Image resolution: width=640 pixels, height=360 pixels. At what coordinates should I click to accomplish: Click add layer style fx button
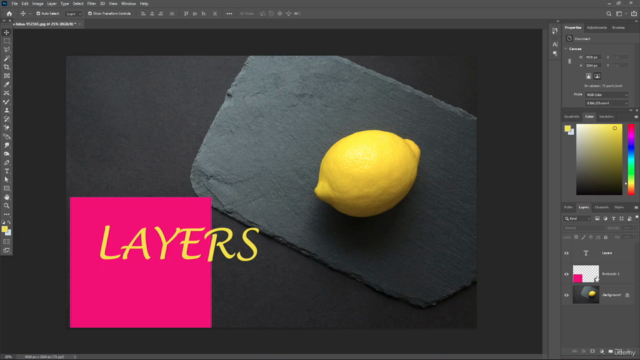pyautogui.click(x=584, y=351)
